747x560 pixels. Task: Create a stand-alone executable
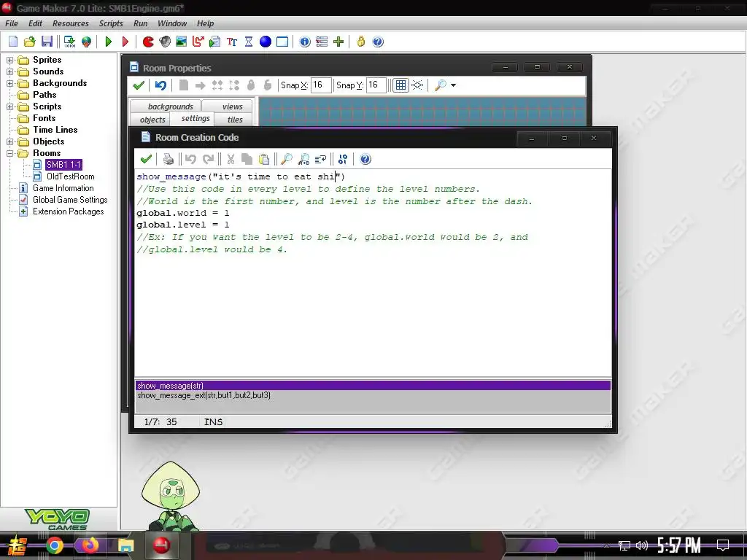tap(69, 42)
